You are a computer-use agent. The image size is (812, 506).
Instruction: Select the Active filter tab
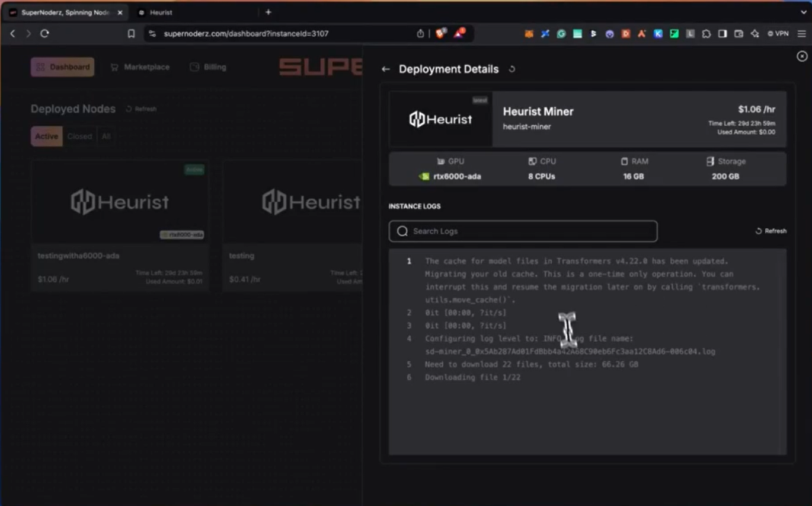click(46, 136)
